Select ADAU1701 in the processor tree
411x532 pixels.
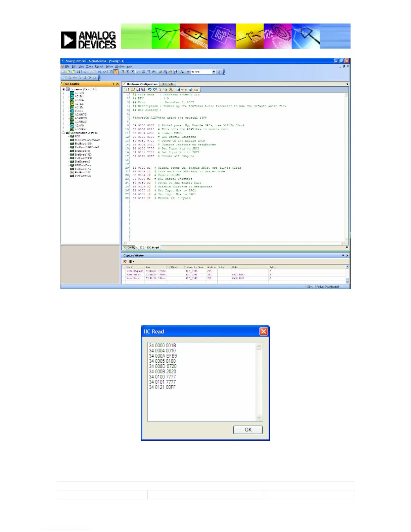pyautogui.click(x=81, y=115)
